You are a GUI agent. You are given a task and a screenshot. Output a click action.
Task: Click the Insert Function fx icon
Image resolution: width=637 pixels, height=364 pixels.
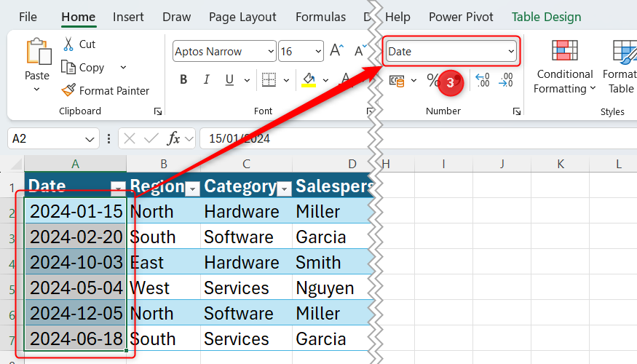pos(173,138)
